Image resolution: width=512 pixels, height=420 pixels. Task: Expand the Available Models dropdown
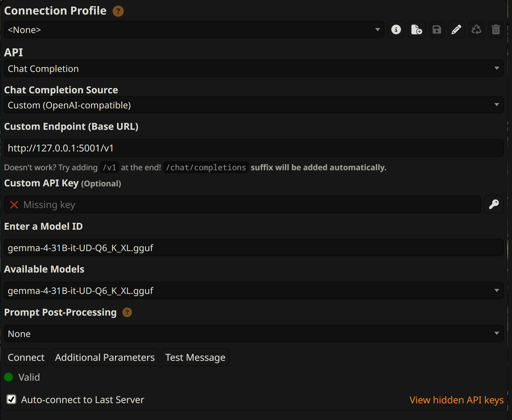pos(254,291)
